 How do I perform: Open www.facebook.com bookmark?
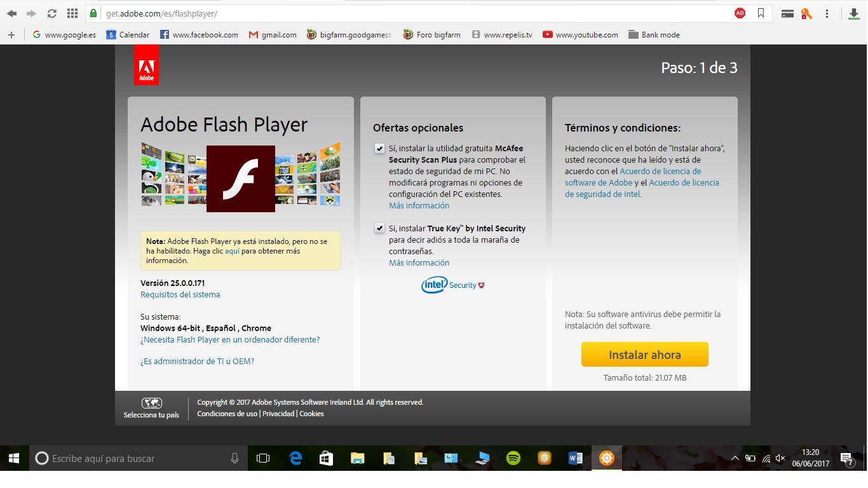[x=199, y=35]
